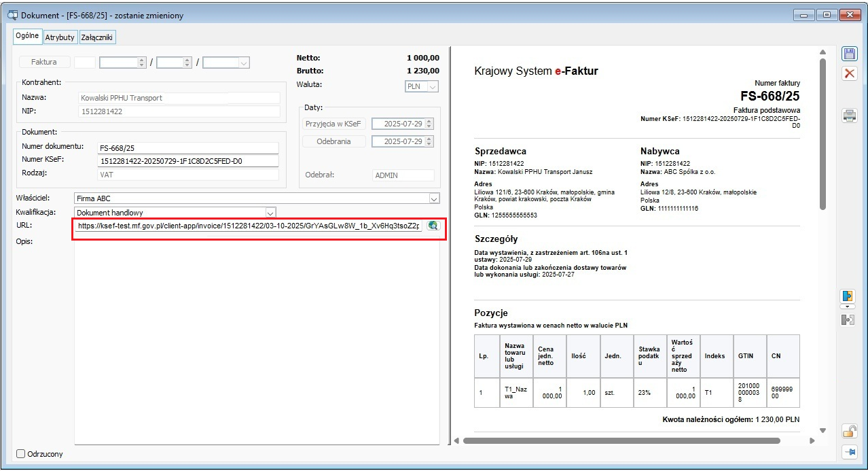Click the blue-yellow document icon
The image size is (868, 471).
(x=848, y=296)
